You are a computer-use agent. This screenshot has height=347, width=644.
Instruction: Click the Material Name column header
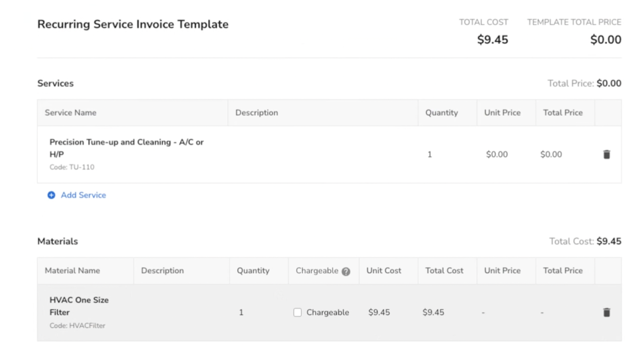(72, 271)
